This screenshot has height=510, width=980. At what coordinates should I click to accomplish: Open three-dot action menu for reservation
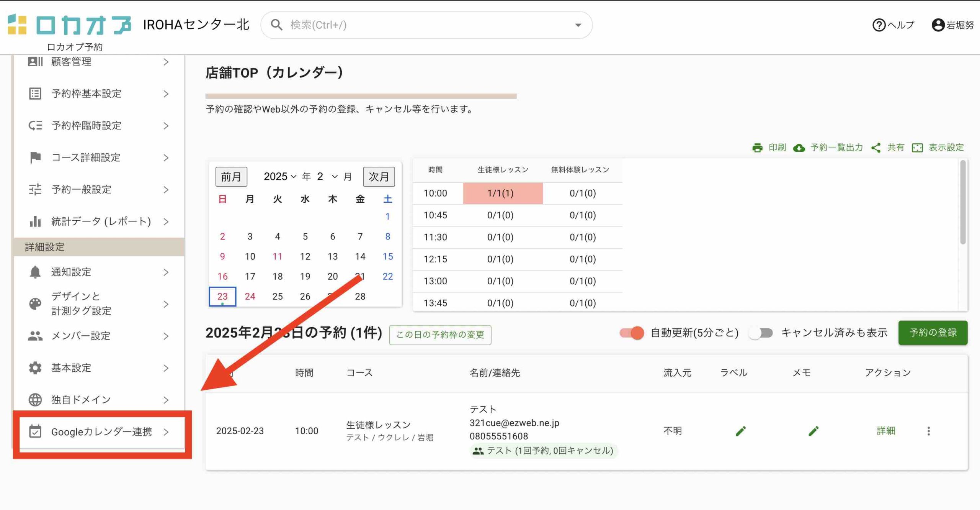click(x=928, y=431)
